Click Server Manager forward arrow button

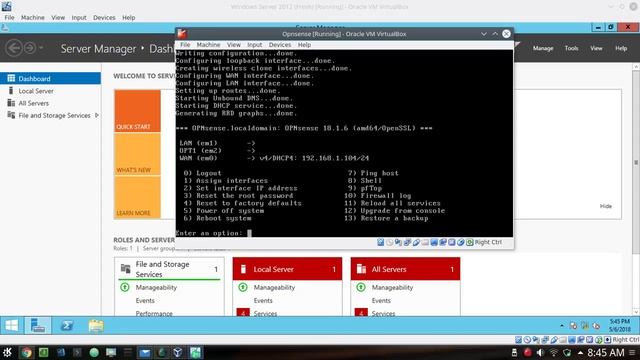pyautogui.click(x=30, y=48)
